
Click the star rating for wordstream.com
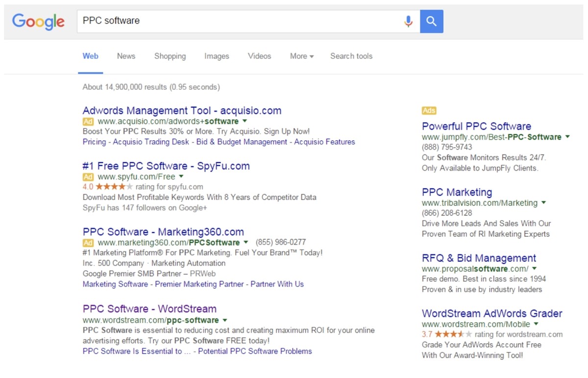[x=453, y=334]
